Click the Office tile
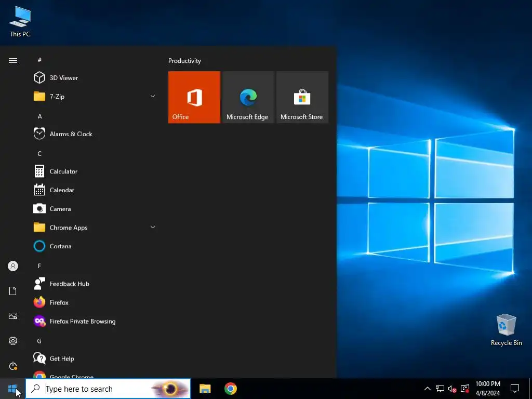532x399 pixels. tap(194, 97)
